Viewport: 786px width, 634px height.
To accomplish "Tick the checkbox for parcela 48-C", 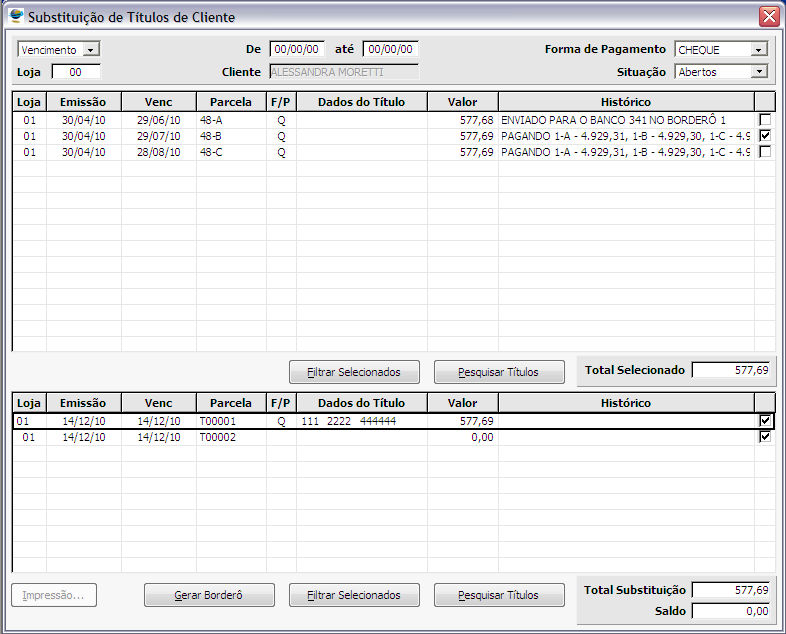I will 765,152.
